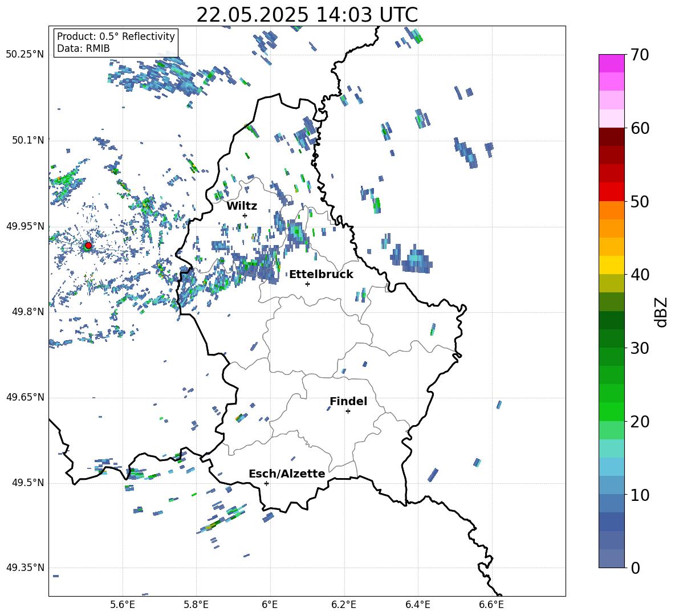The width and height of the screenshot is (675, 616).
Task: Click the colorbar tick label 60
Action: [x=640, y=129]
